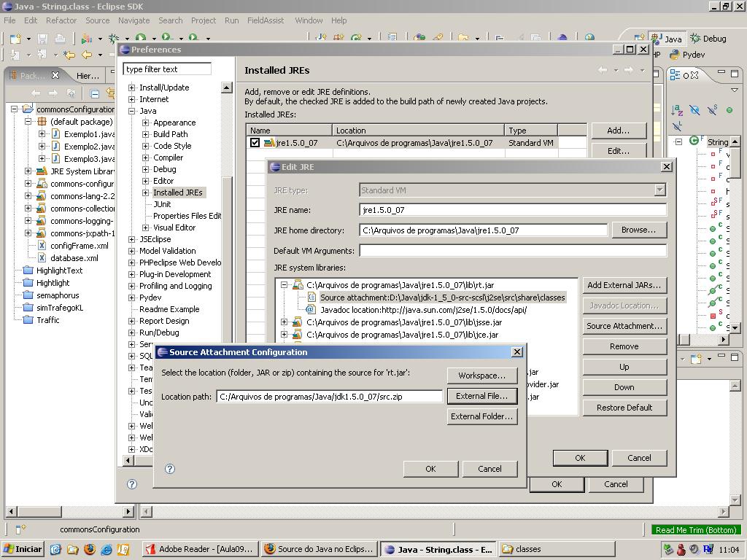
Task: Click the Open Perspective icon beside Java
Action: (639, 38)
